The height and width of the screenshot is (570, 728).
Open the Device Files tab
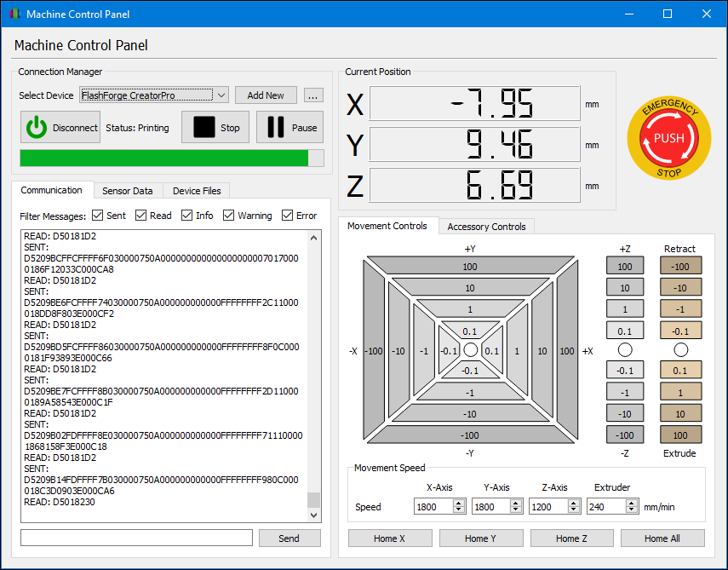click(197, 191)
